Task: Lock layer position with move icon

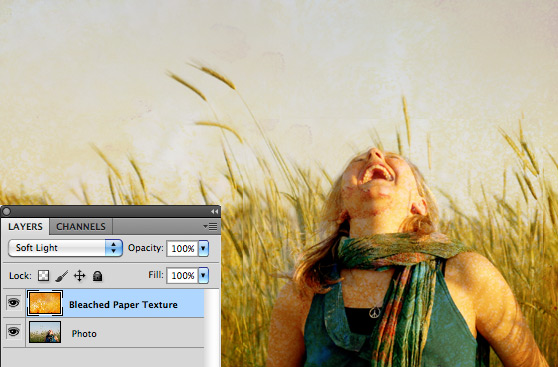Action: pos(79,276)
